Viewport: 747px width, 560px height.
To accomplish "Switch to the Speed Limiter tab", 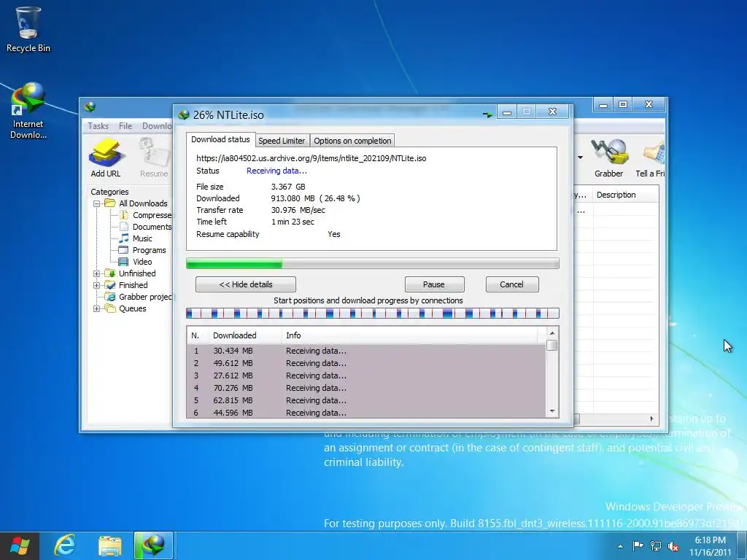I will pyautogui.click(x=282, y=141).
